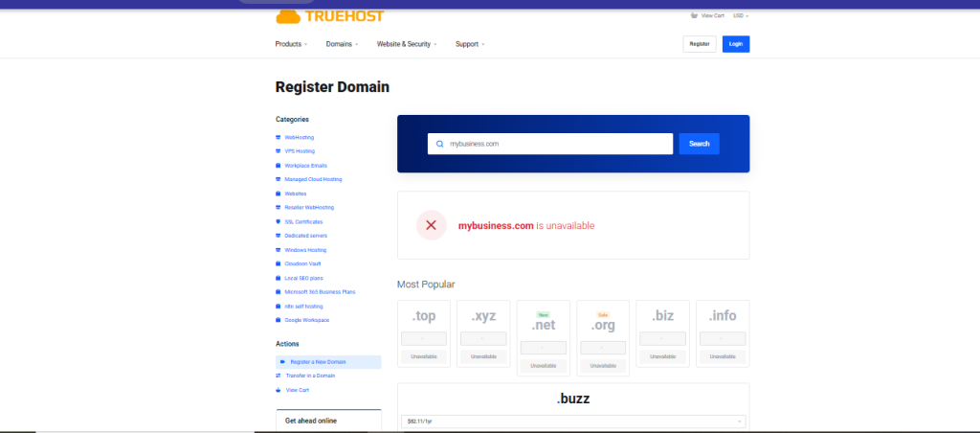Screen dimensions: 980x433
Task: Click the WebHosting category icon
Action: 278,137
